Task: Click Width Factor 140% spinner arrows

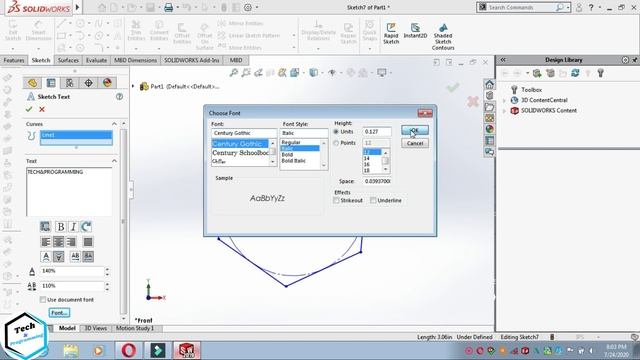Action: coord(107,271)
